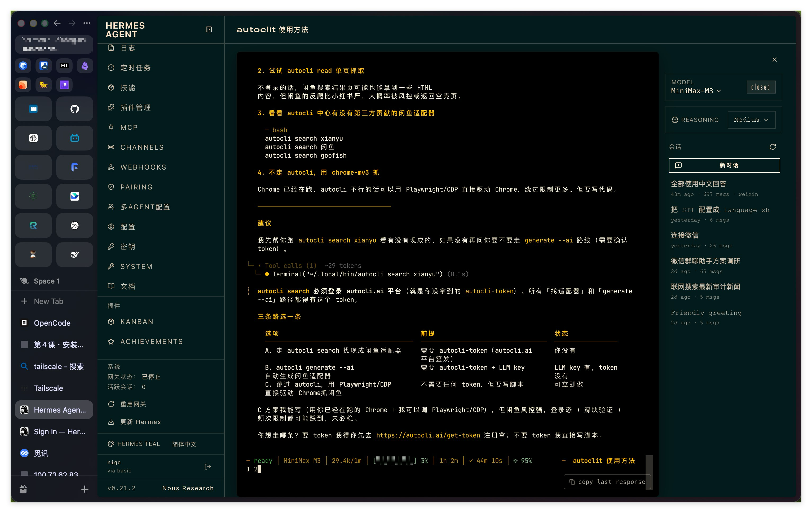Open the 技能 skills page
The width and height of the screenshot is (812, 513).
[161, 88]
